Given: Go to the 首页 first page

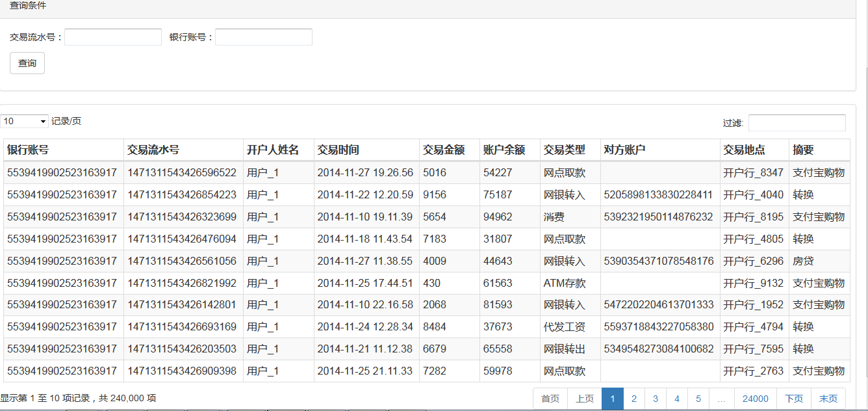Looking at the screenshot, I should [550, 398].
